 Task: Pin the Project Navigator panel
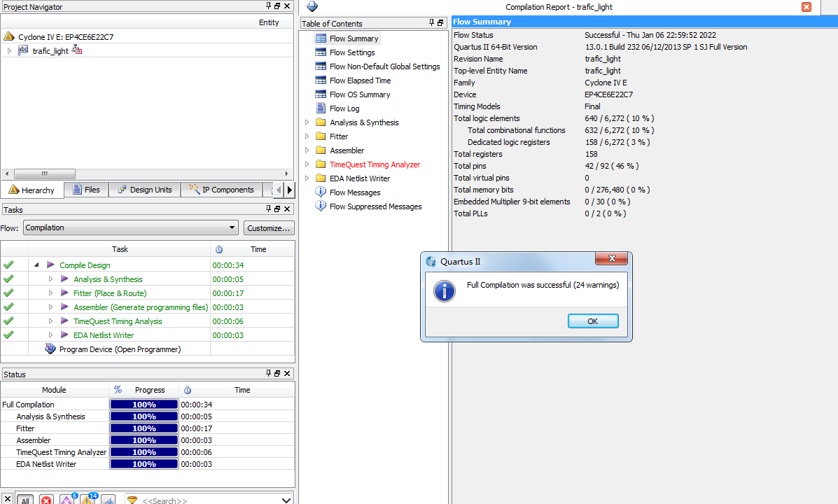[268, 6]
